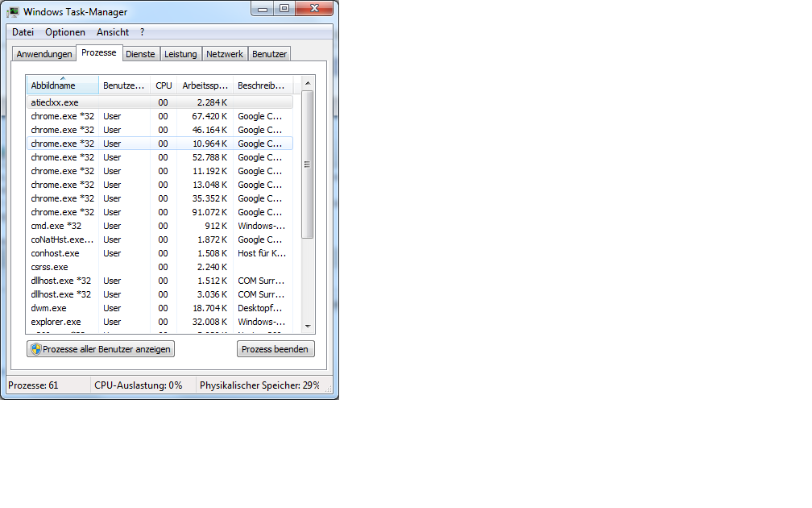Viewport: 812px width, 508px height.
Task: Select chrome.exe process using 13.048 K
Action: point(159,185)
